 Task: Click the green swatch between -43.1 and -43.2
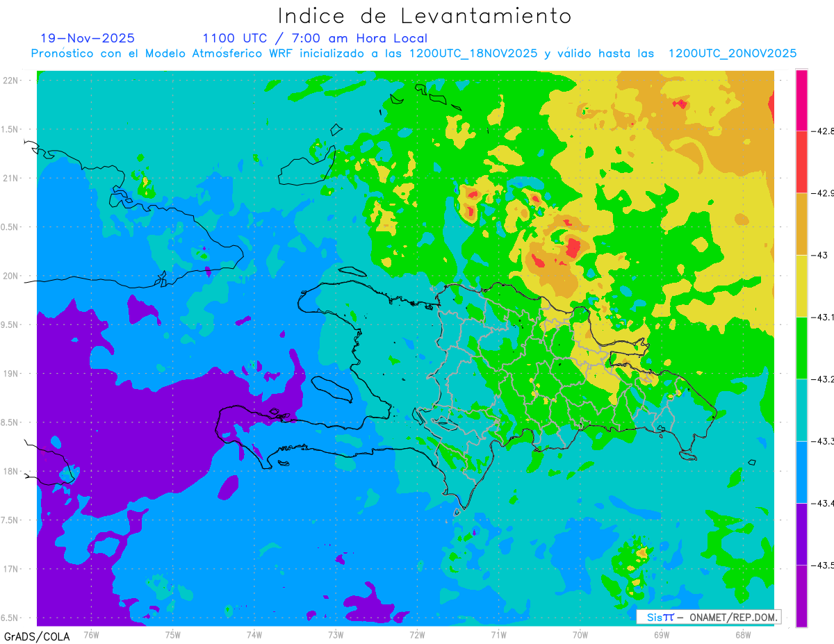(801, 348)
